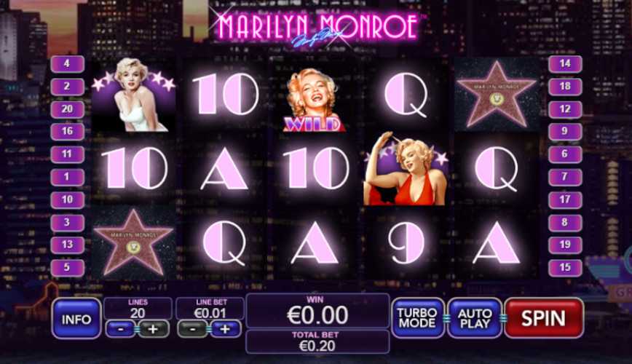Enable Auto Play
Image resolution: width=632 pixels, height=364 pixels.
pyautogui.click(x=475, y=318)
